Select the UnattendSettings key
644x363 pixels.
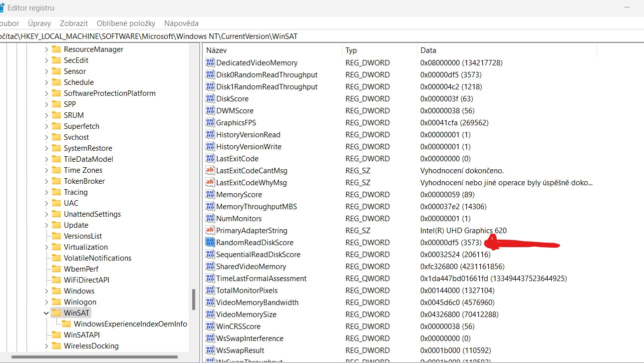click(92, 214)
